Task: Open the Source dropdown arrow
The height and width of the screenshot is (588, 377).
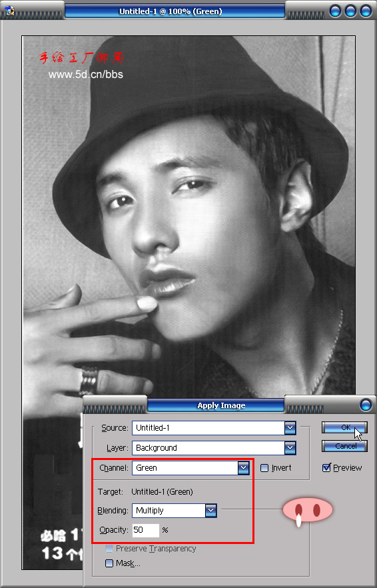Action: coord(290,428)
